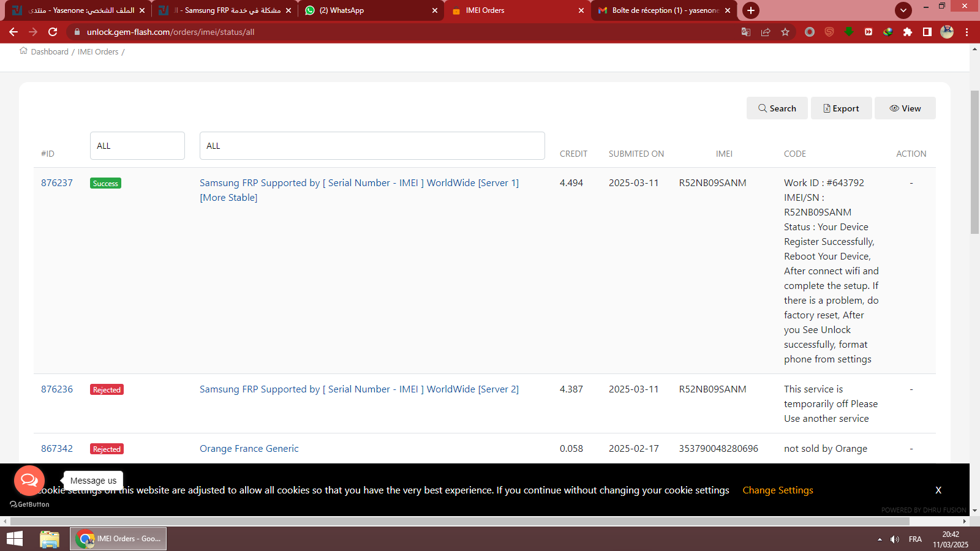
Task: Show hidden system tray icons
Action: 880,539
